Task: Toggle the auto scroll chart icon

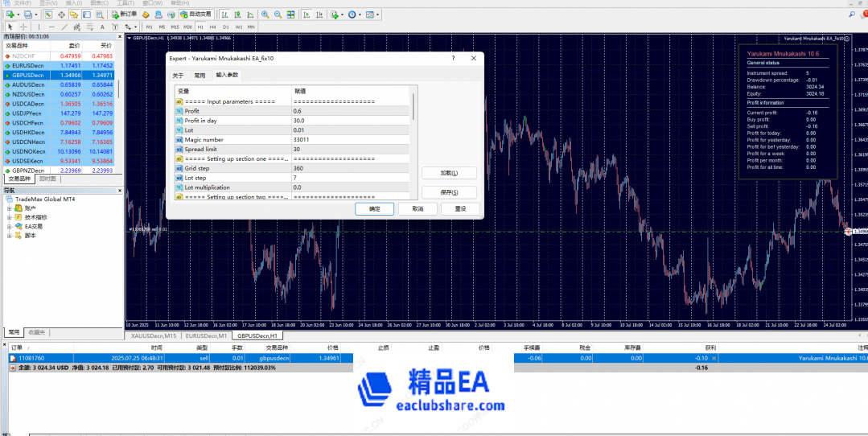Action: coord(306,14)
